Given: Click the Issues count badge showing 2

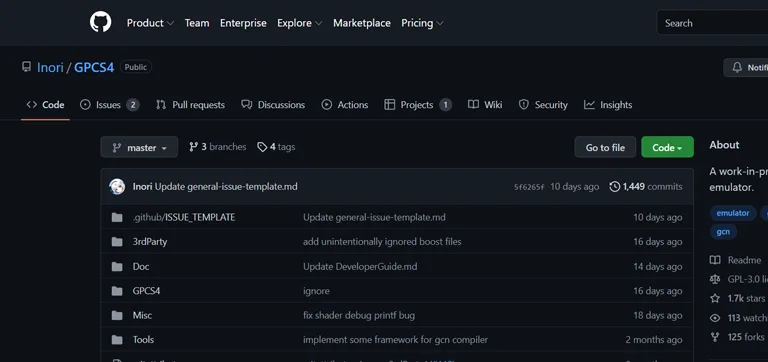Looking at the screenshot, I should [x=132, y=105].
